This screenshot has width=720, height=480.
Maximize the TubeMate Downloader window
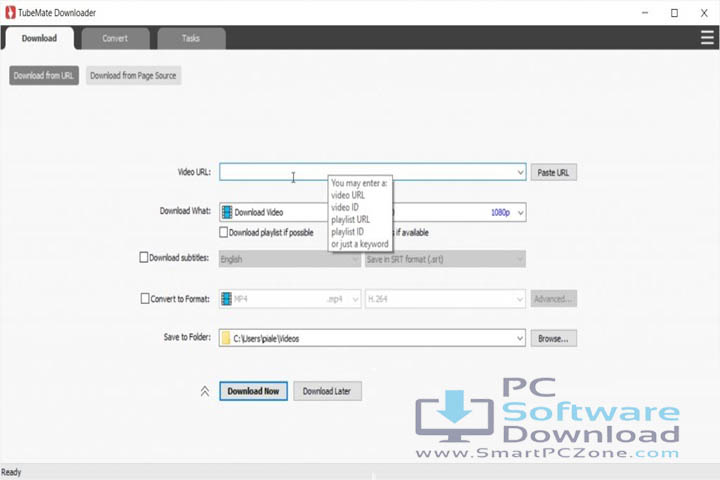[x=674, y=13]
